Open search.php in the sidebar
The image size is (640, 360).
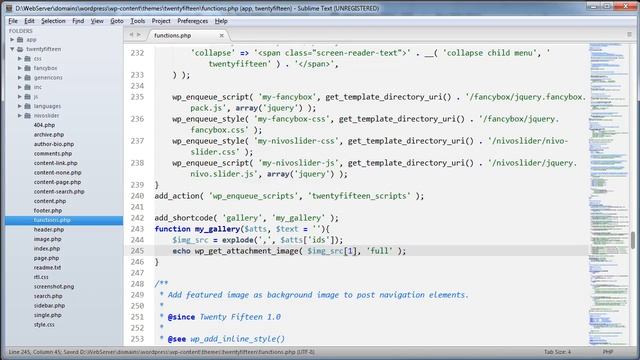(48, 296)
